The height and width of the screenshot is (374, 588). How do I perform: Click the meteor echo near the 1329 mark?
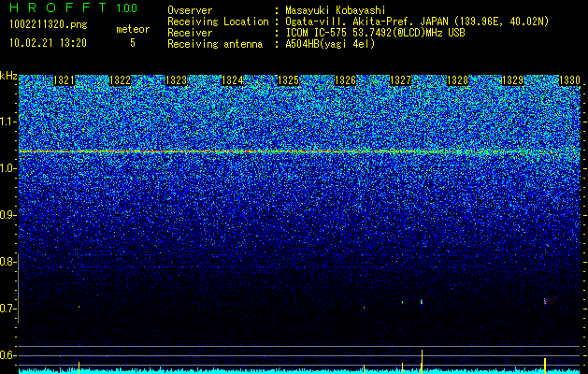coord(545,302)
